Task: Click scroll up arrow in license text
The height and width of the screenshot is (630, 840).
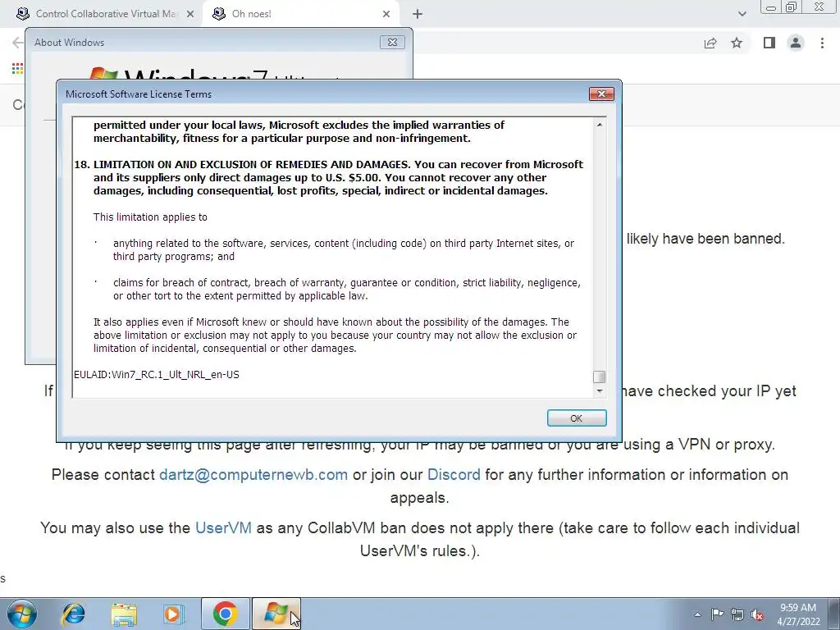Action: (x=600, y=125)
